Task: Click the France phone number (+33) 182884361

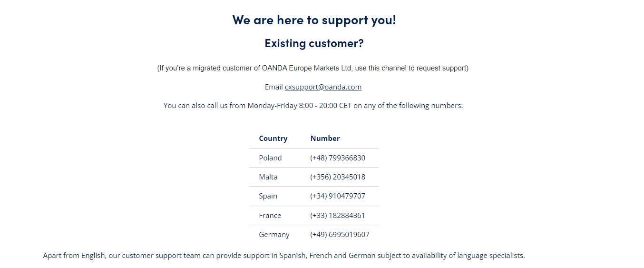Action: (338, 216)
